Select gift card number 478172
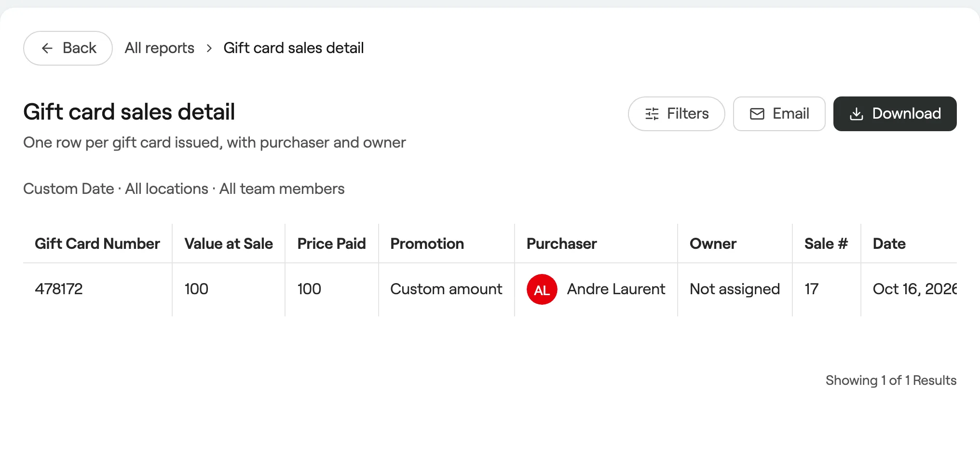The height and width of the screenshot is (463, 980). (x=59, y=289)
